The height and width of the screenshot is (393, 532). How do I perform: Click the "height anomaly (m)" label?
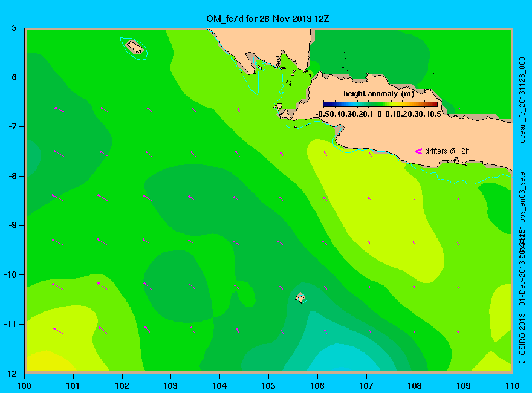point(378,94)
